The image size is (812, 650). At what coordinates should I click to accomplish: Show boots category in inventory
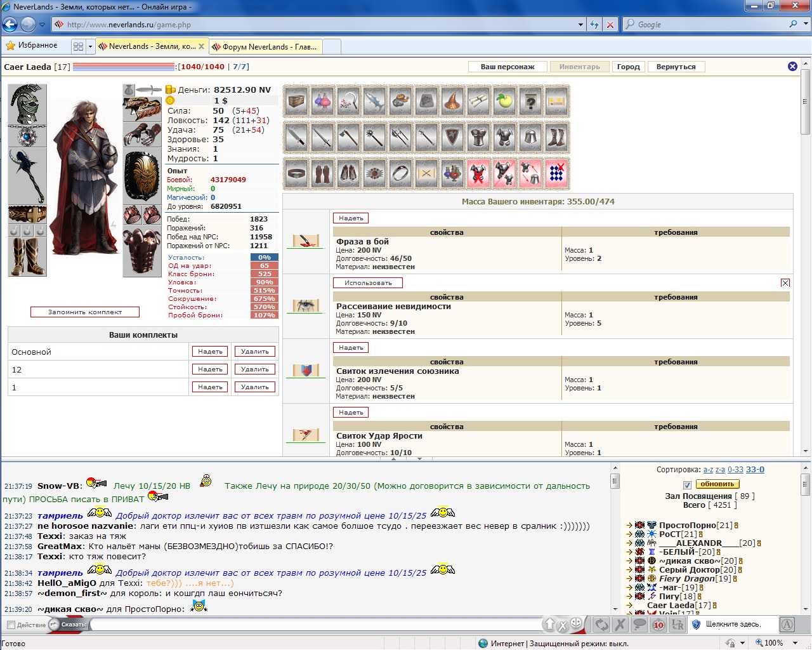556,137
